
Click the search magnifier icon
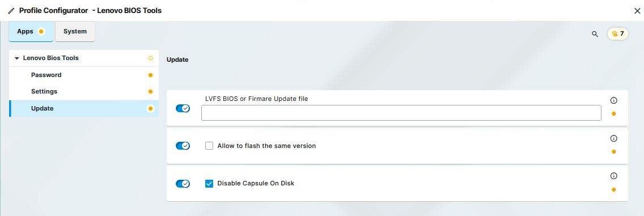point(595,34)
